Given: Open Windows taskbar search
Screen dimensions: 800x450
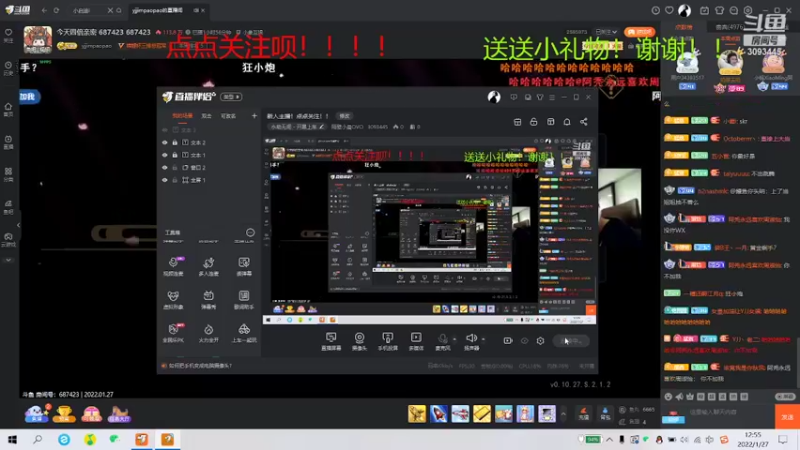Looking at the screenshot, I should pos(38,439).
